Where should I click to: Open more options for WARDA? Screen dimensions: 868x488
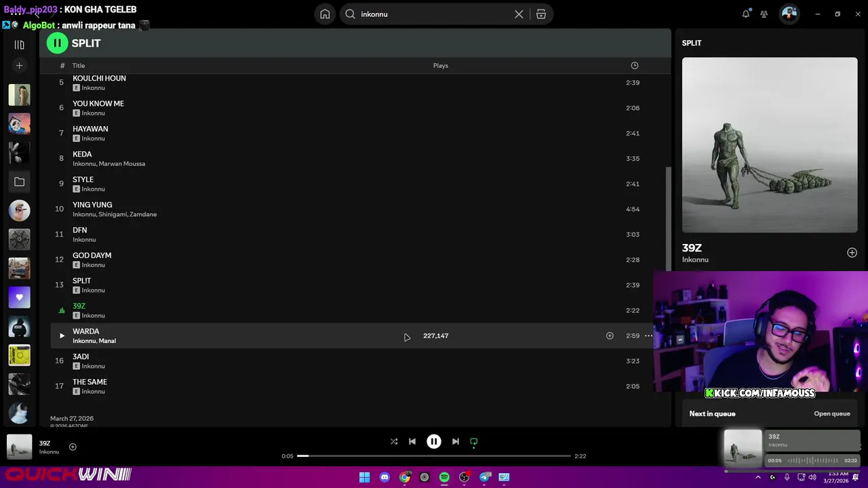(648, 335)
